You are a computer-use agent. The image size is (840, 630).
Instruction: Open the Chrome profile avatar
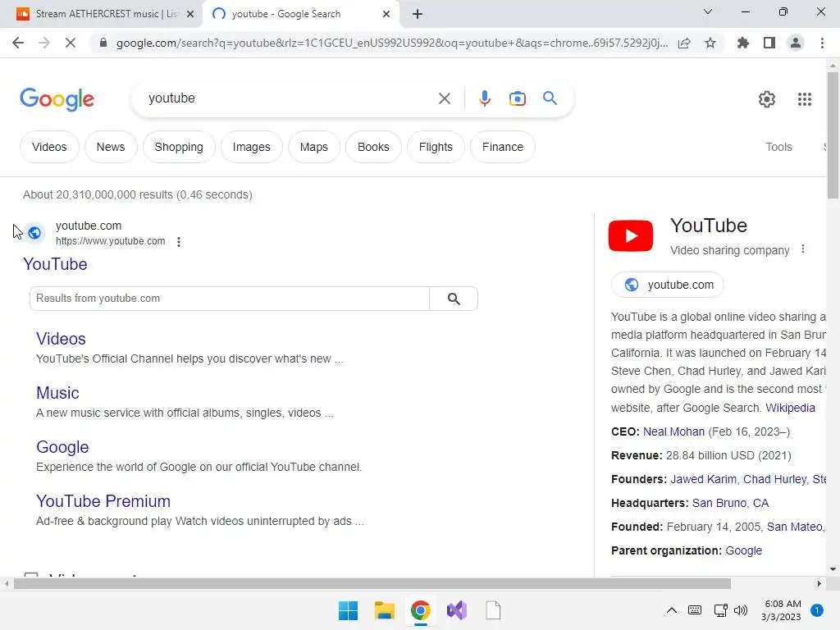[796, 43]
